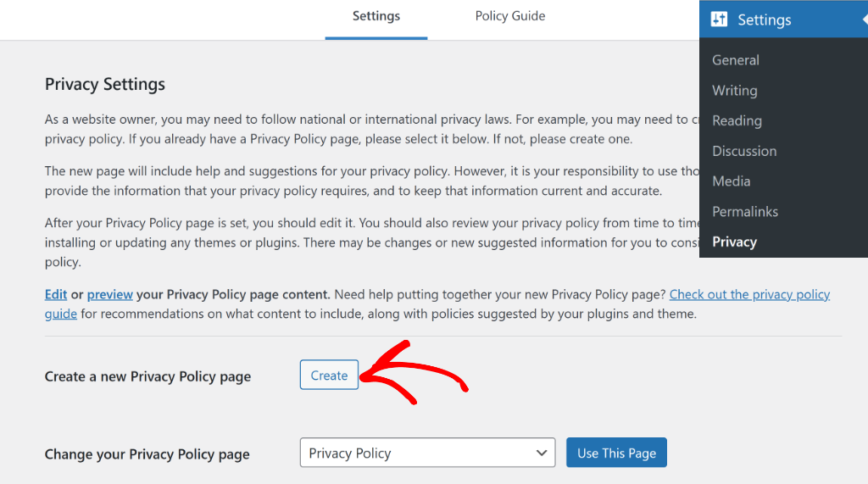The height and width of the screenshot is (484, 868).
Task: Click 'Create a new Privacy Policy page' label
Action: [x=147, y=376]
